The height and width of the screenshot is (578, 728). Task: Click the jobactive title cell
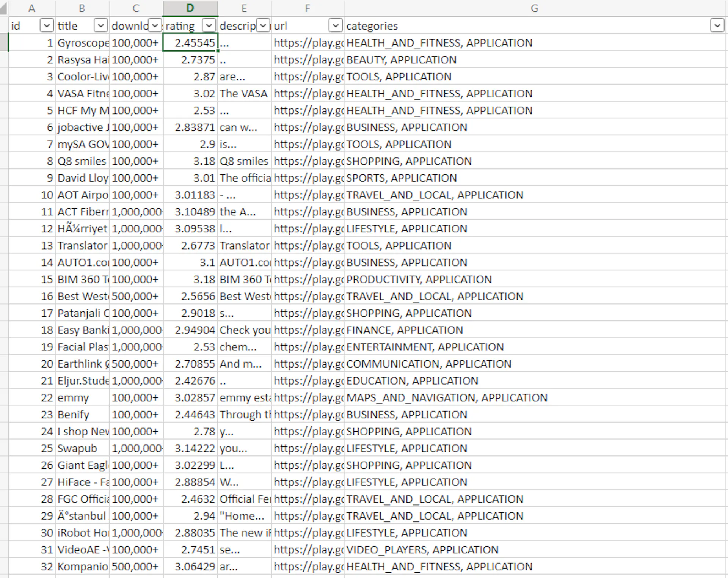(82, 127)
